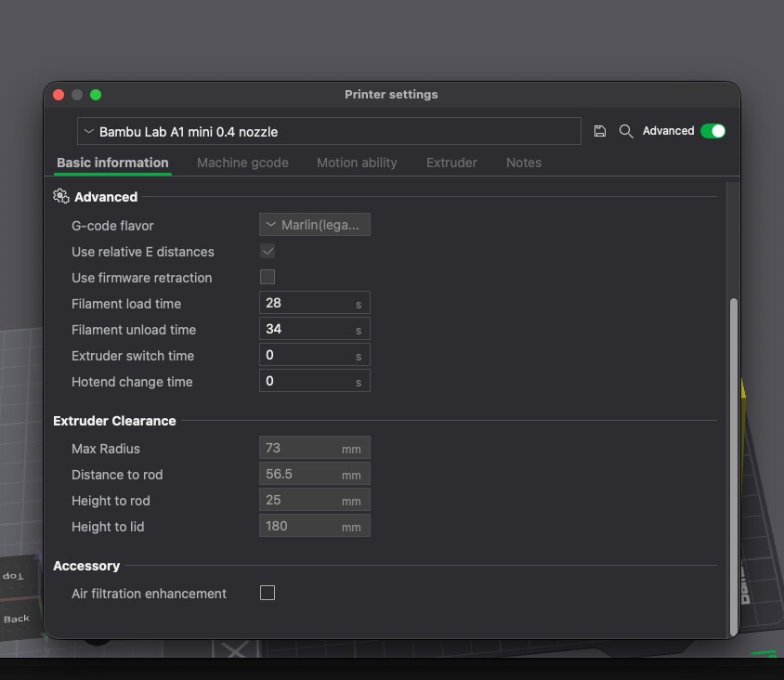Viewport: 784px width, 680px height.
Task: Open the search settings magnifier icon
Action: [626, 131]
